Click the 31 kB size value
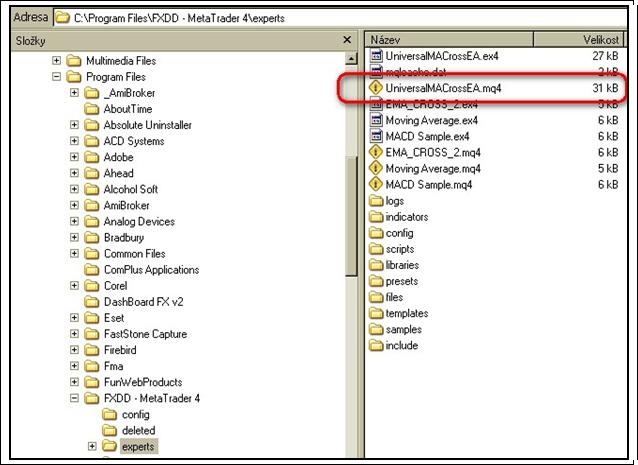This screenshot has height=465, width=638. tap(605, 88)
